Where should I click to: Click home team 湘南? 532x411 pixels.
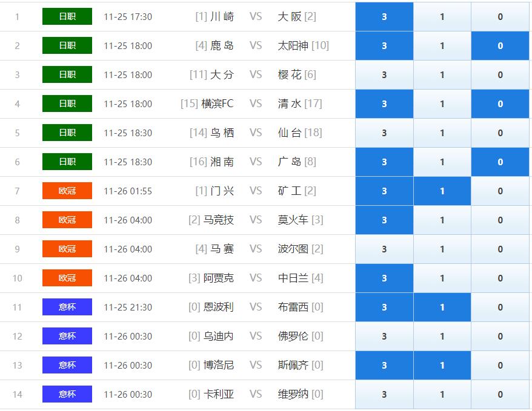[x=222, y=162]
